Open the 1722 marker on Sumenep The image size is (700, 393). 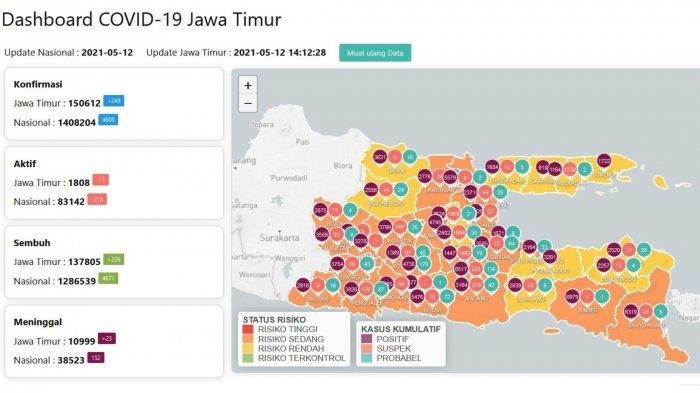click(604, 161)
